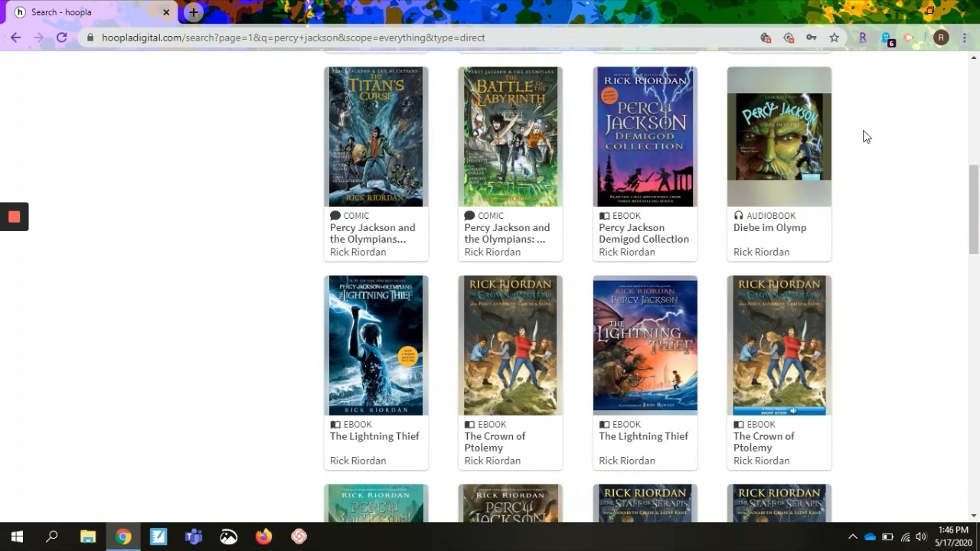Screen dimensions: 980x551
Task: Stop the red screen recording button
Action: (x=14, y=217)
